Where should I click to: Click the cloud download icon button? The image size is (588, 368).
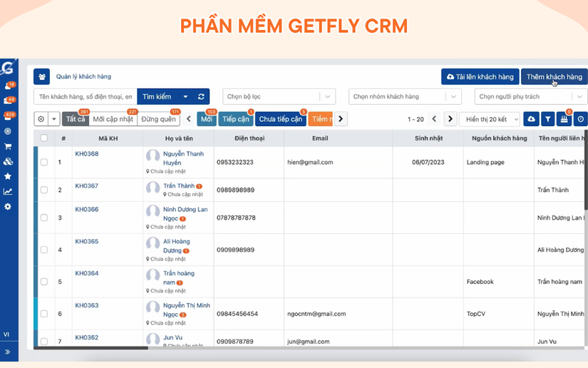coord(531,119)
